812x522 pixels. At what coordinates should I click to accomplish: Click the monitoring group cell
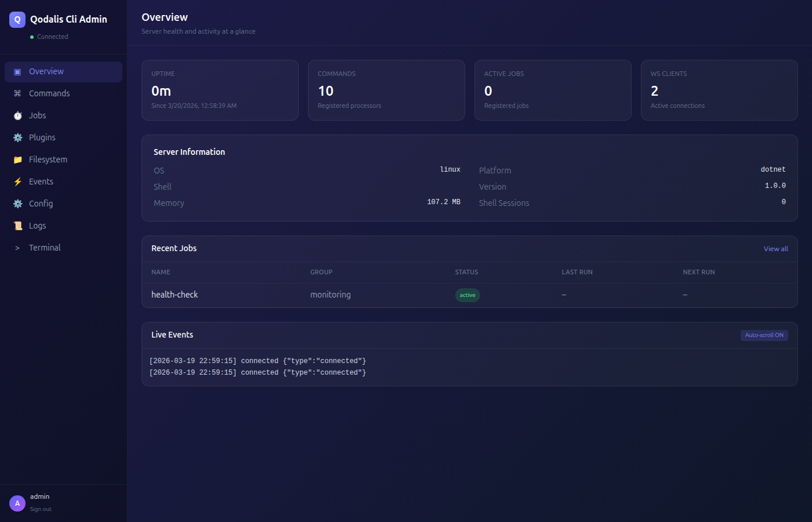[x=331, y=295]
